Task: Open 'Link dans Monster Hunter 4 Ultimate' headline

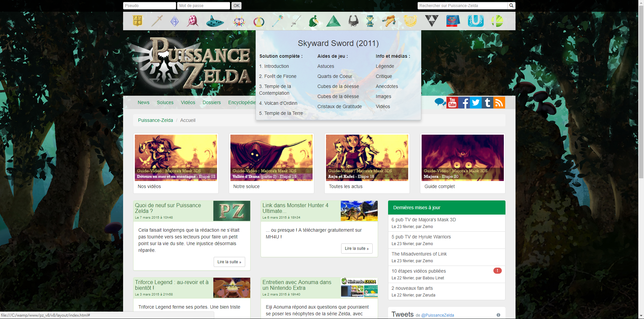Action: tap(296, 208)
